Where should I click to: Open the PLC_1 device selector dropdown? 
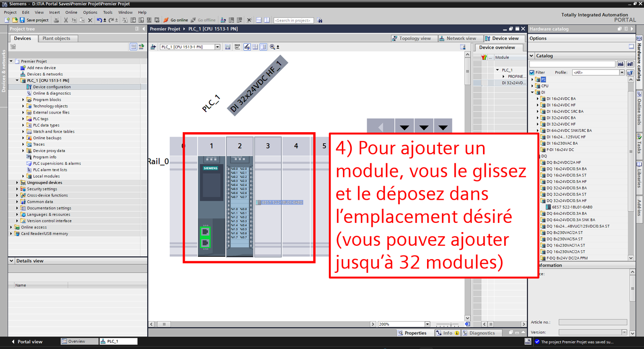click(217, 47)
